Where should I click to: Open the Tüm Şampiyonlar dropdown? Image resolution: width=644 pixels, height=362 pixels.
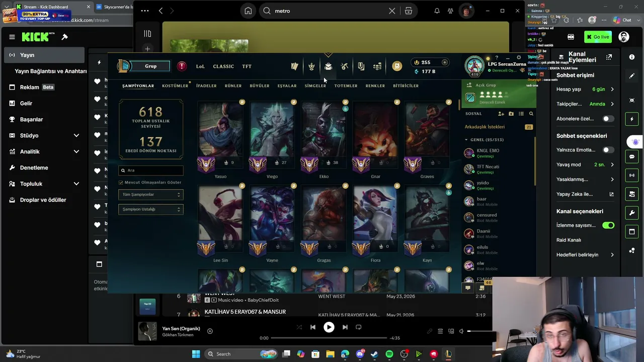pos(151,195)
